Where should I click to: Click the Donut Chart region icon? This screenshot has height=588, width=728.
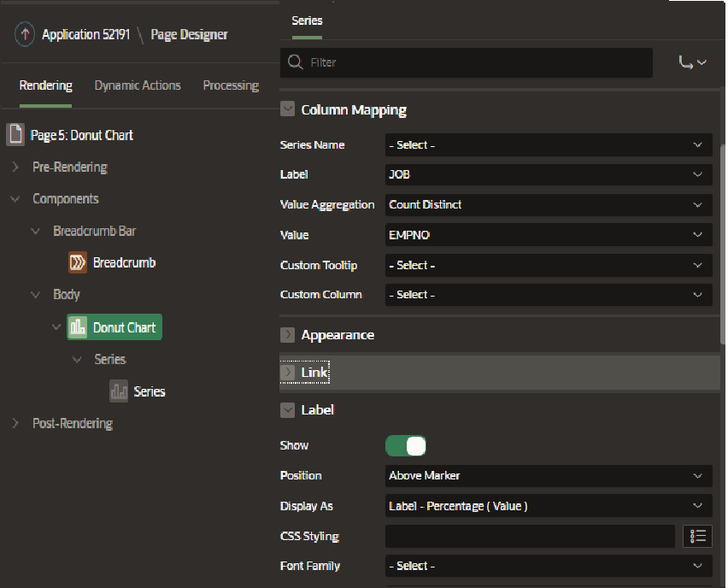point(78,327)
